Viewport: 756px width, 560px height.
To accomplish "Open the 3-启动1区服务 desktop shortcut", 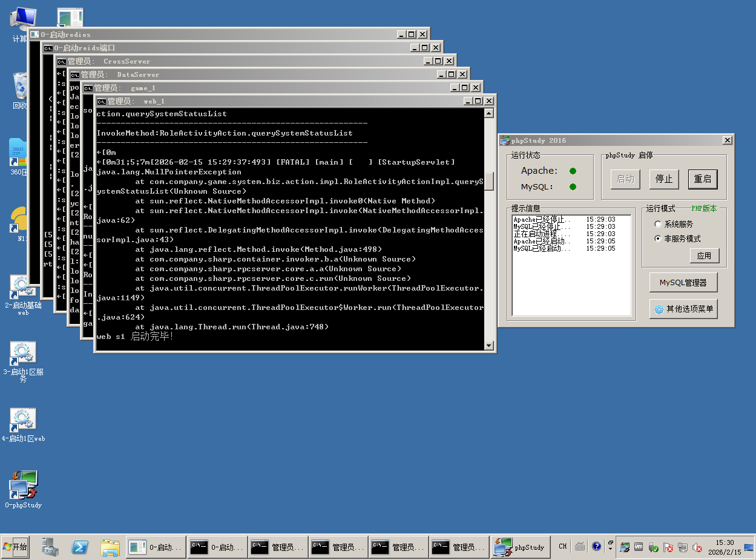I will 23,353.
